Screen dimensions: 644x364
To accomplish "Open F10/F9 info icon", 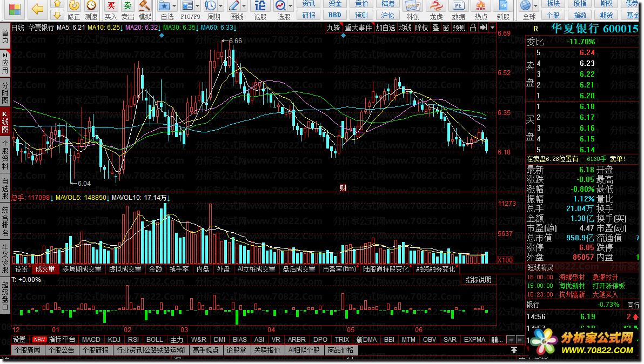I will tap(187, 6).
